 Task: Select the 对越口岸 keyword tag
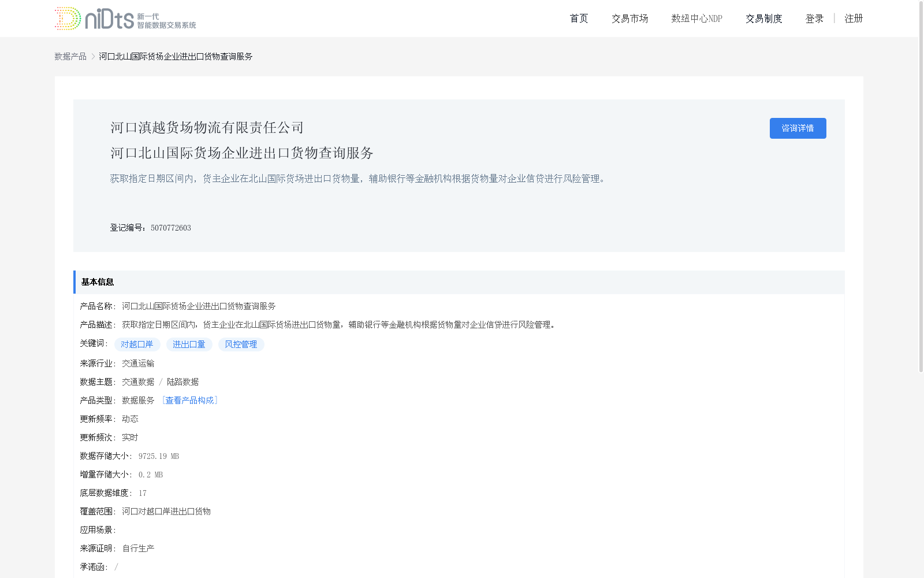tap(137, 344)
